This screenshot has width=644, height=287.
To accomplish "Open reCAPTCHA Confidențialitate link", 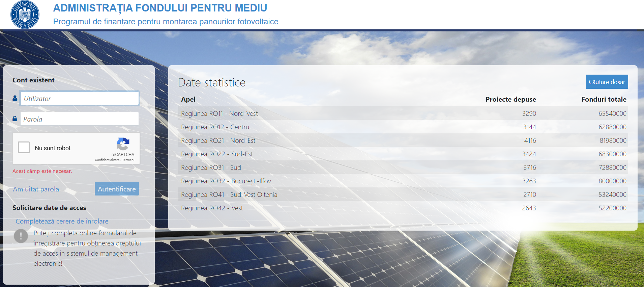I will (x=107, y=160).
